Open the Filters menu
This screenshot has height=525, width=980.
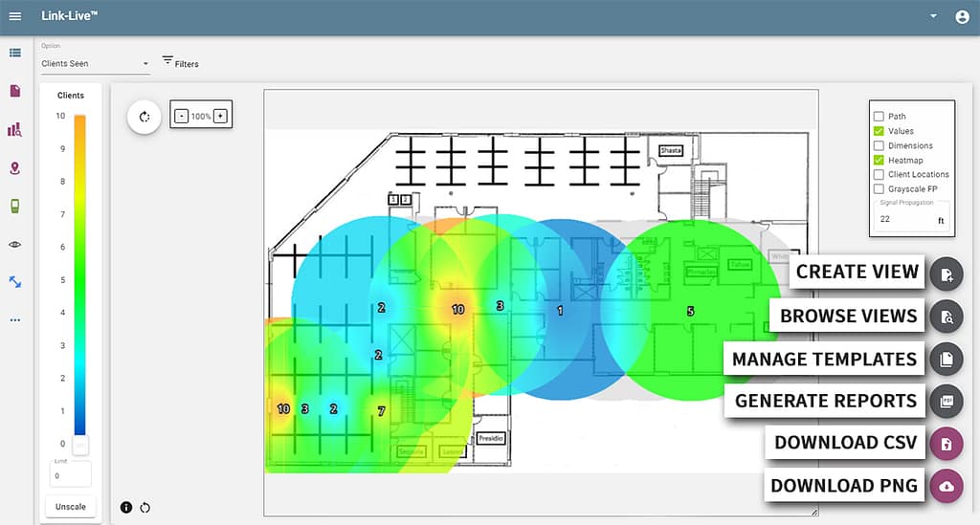click(180, 63)
